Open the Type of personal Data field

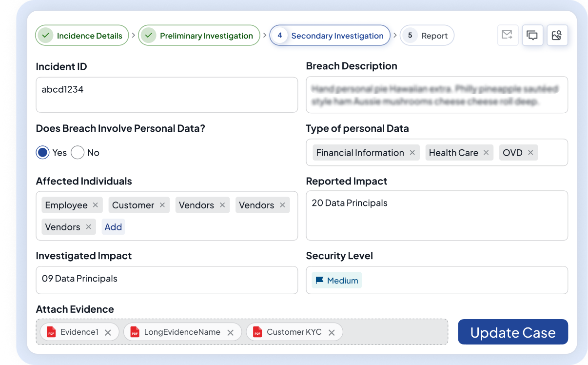[x=437, y=152]
